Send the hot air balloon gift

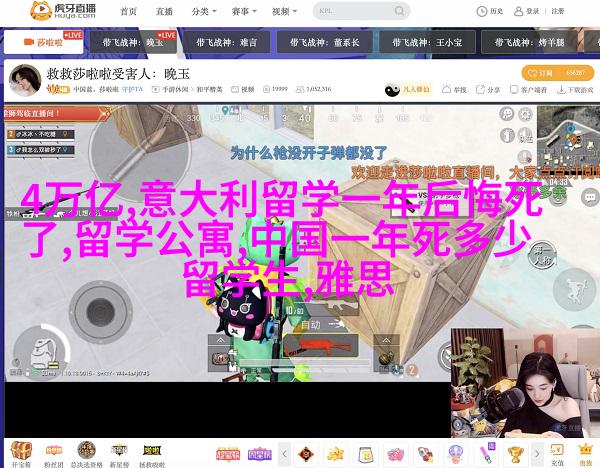pos(456,454)
